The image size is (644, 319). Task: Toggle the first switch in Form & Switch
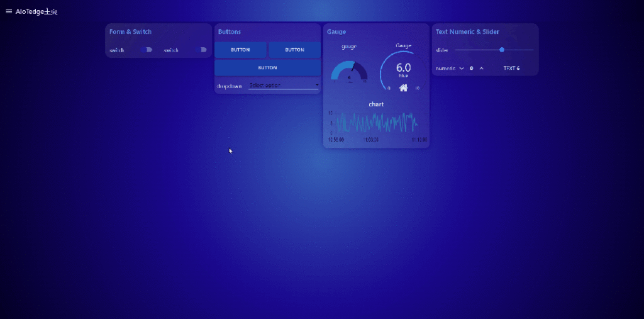148,50
